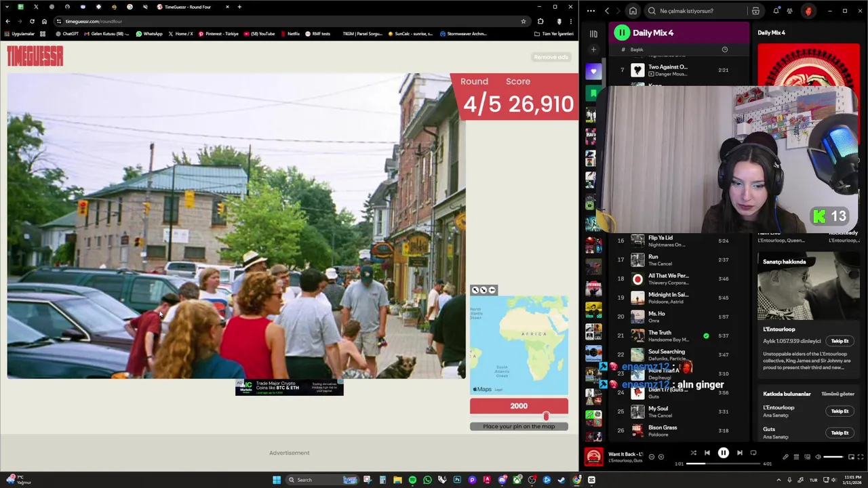Open the 'Tümünü göster' credits link
This screenshot has height=488, width=868.
837,394
